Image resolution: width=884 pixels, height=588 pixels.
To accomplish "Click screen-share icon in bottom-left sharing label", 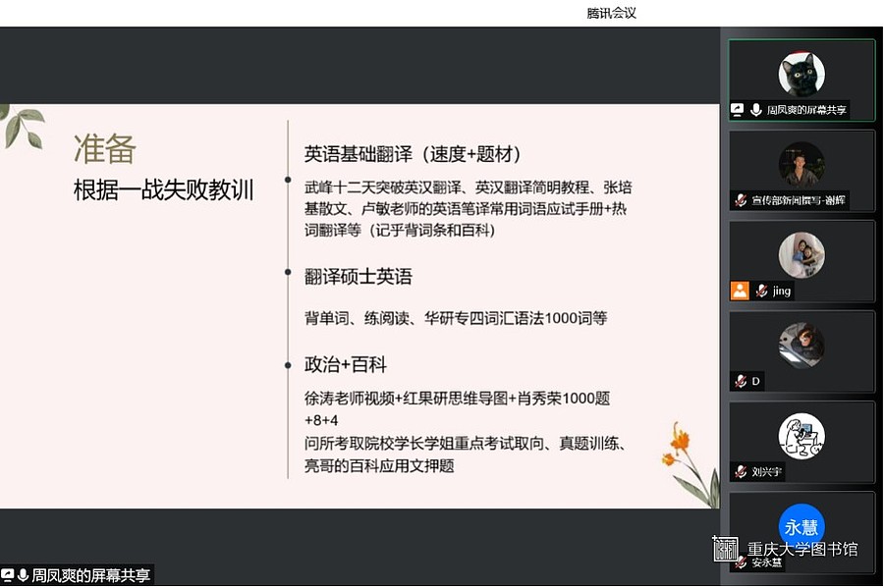I will tap(7, 575).
